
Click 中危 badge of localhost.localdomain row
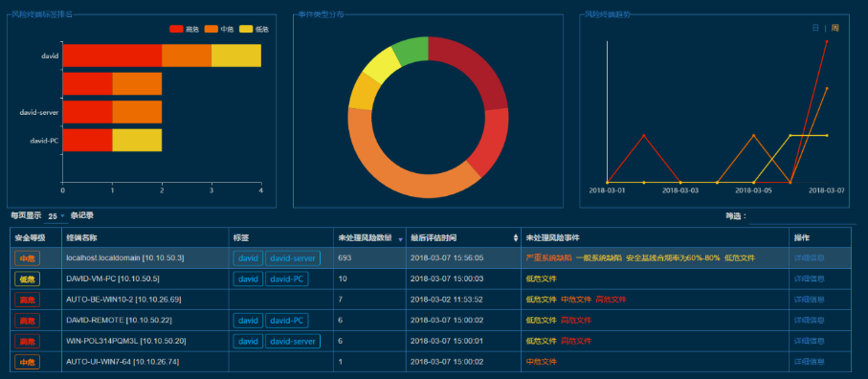pyautogui.click(x=27, y=258)
